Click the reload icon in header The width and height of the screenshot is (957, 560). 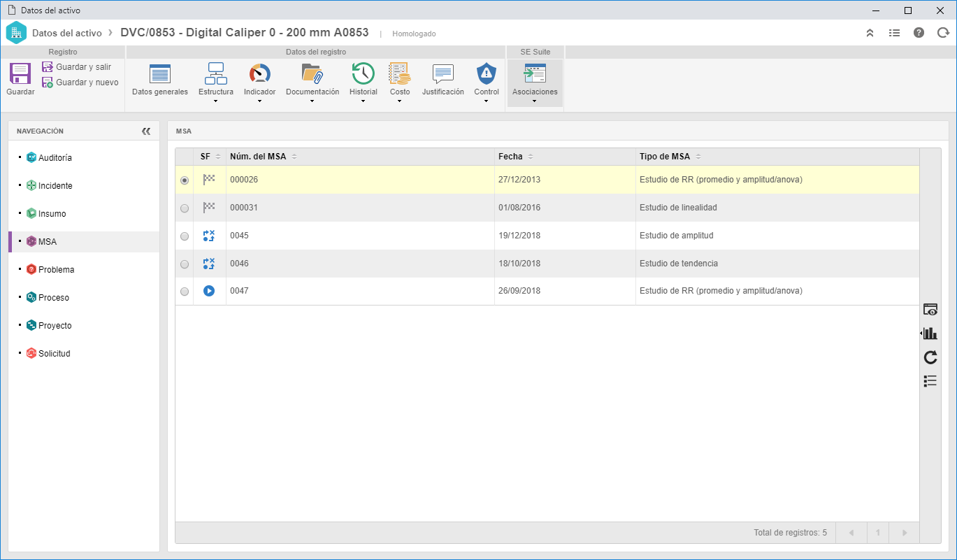pos(943,33)
